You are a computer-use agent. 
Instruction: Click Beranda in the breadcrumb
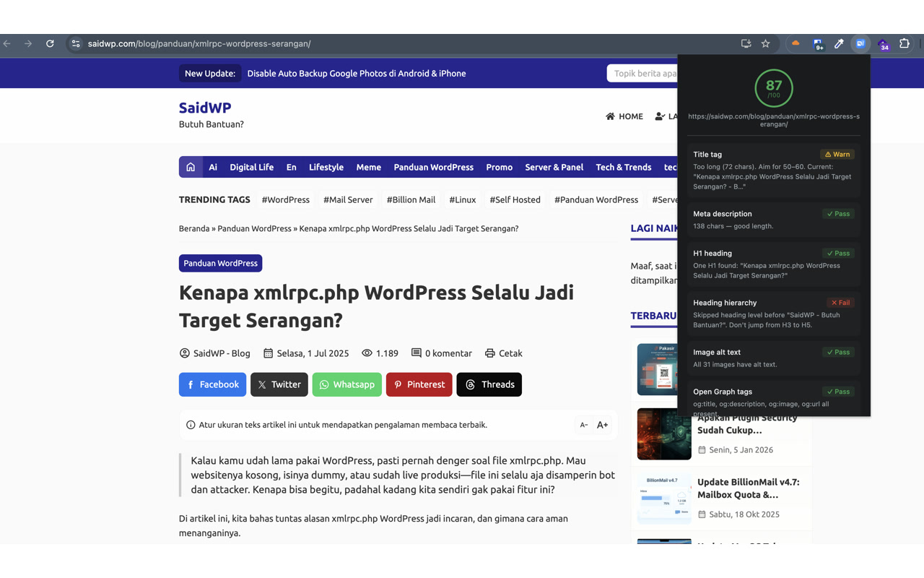tap(194, 228)
